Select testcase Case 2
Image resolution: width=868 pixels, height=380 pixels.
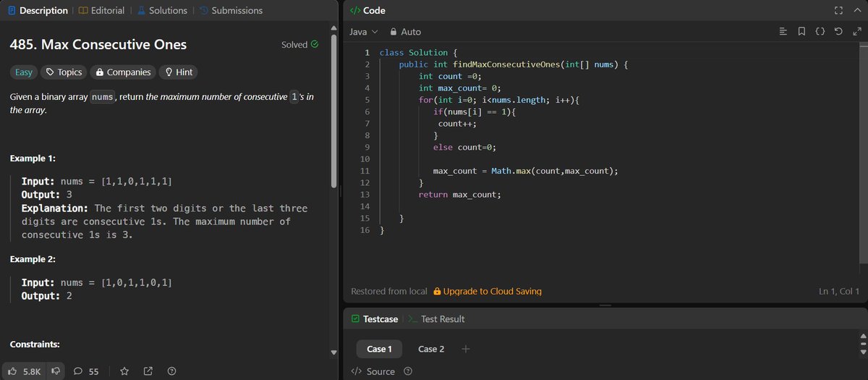click(431, 349)
